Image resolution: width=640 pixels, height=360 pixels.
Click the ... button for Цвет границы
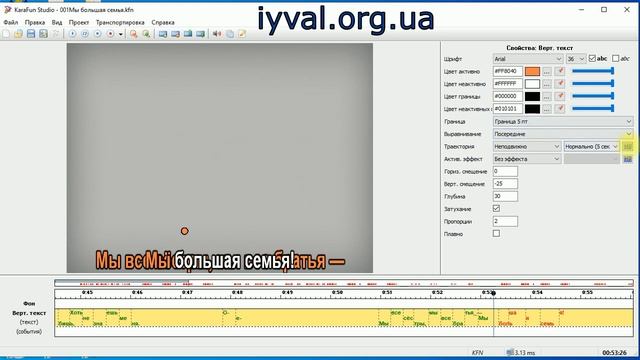547,97
